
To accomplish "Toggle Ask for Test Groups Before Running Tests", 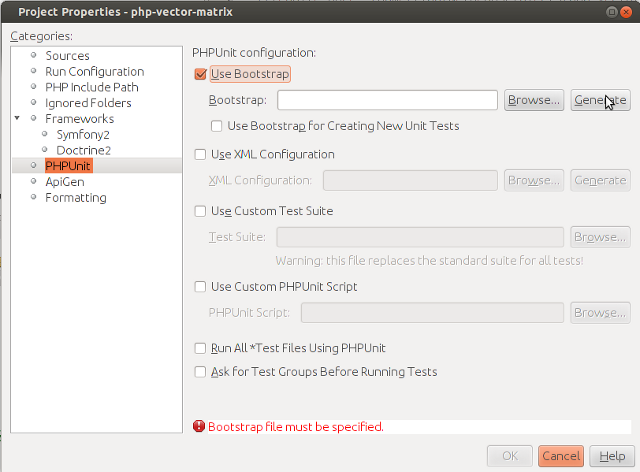I will click(x=200, y=372).
